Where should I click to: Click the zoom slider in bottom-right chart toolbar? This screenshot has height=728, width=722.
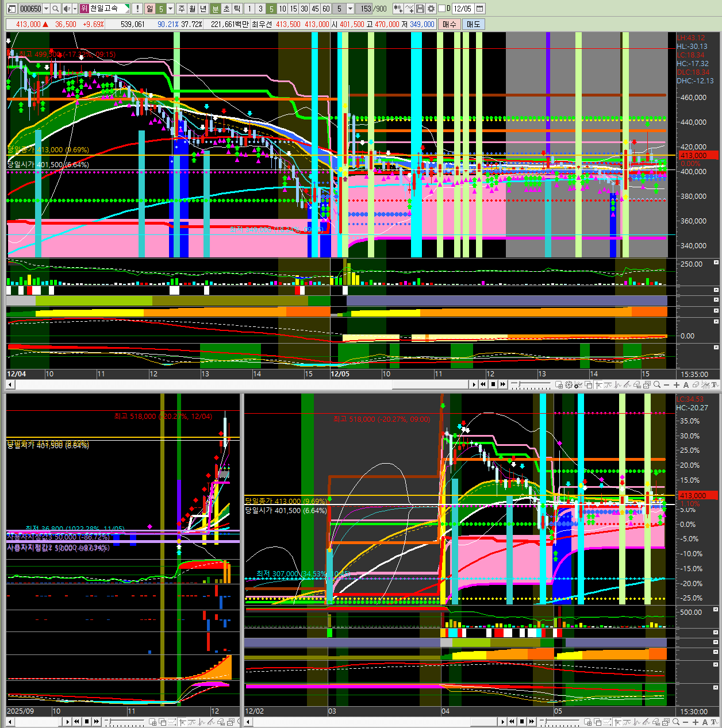pyautogui.click(x=559, y=722)
